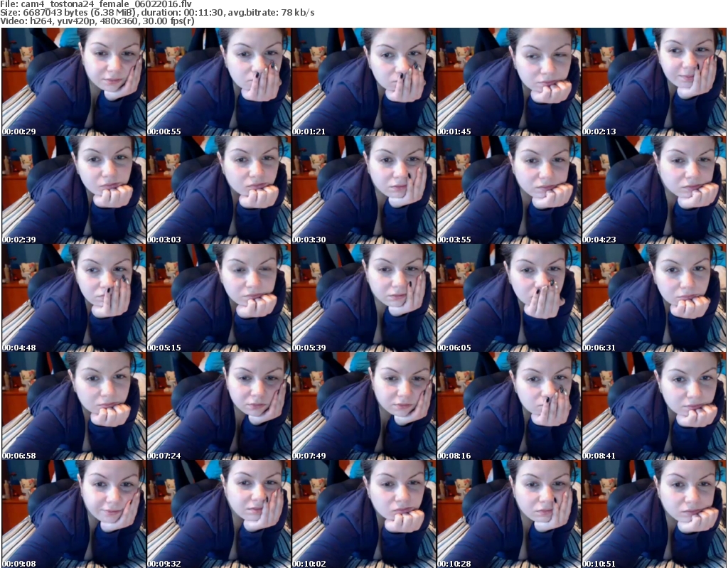728x568 pixels.
Task: Select the thumbnail timestamped 00:02:13
Action: click(x=654, y=82)
